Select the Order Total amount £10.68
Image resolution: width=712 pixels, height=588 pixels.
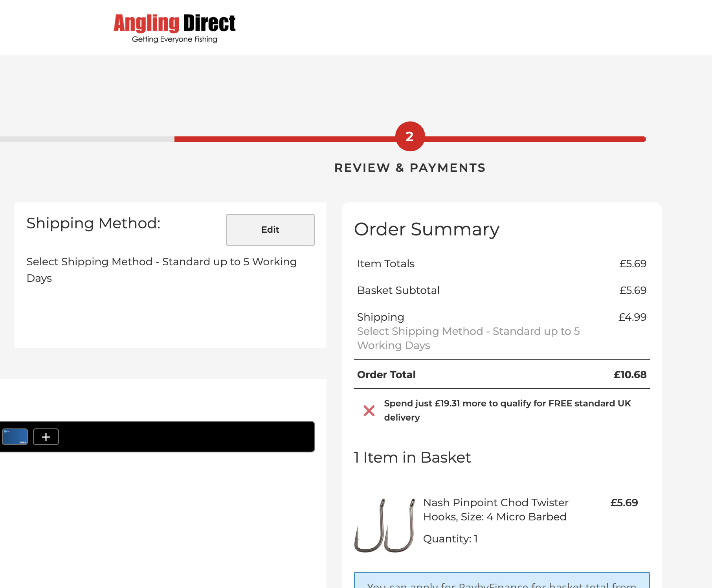630,375
